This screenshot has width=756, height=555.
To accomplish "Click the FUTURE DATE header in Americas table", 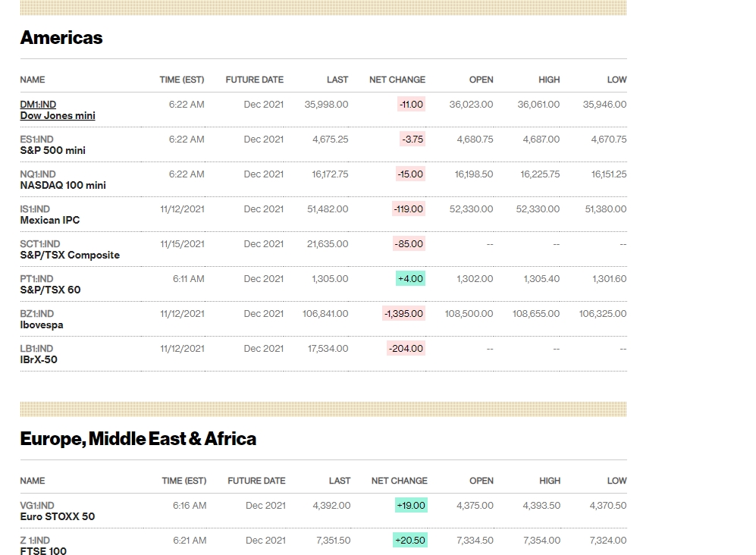I will coord(255,80).
